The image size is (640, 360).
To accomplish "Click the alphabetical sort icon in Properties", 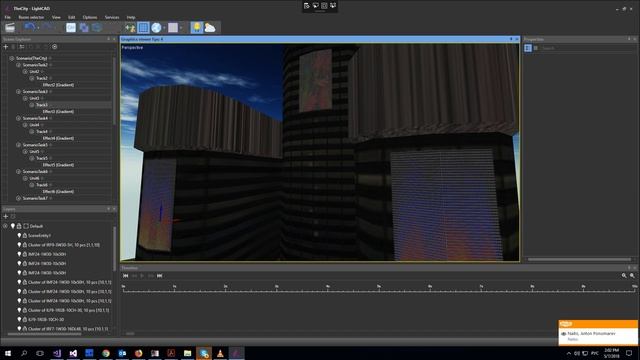I will pyautogui.click(x=536, y=48).
